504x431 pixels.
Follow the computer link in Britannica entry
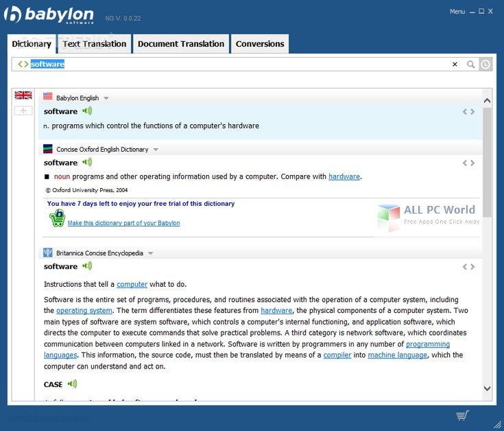tap(132, 284)
